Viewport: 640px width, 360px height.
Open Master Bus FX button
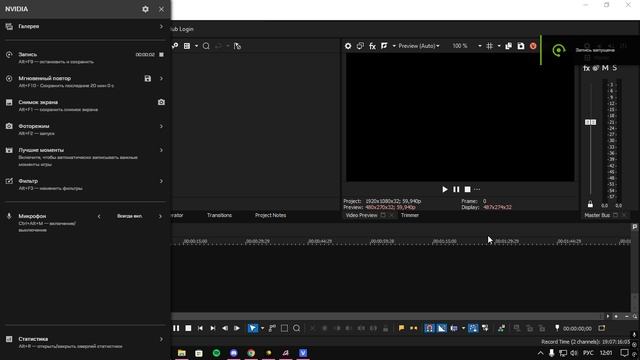[586, 68]
